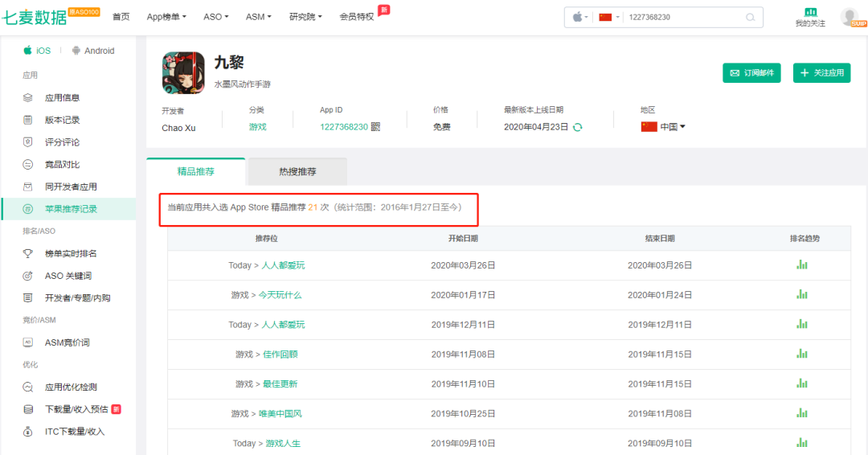The image size is (868, 455).
Task: Switch platform to iOS
Action: click(x=37, y=51)
